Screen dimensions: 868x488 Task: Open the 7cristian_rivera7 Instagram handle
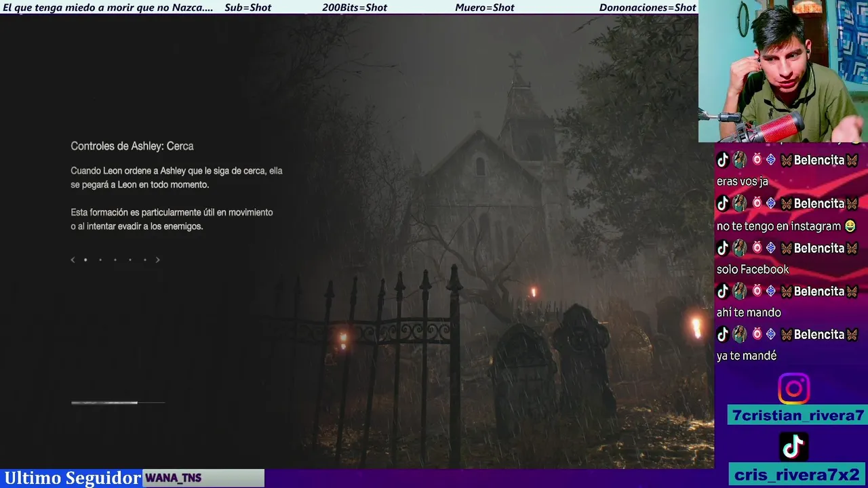[797, 415]
